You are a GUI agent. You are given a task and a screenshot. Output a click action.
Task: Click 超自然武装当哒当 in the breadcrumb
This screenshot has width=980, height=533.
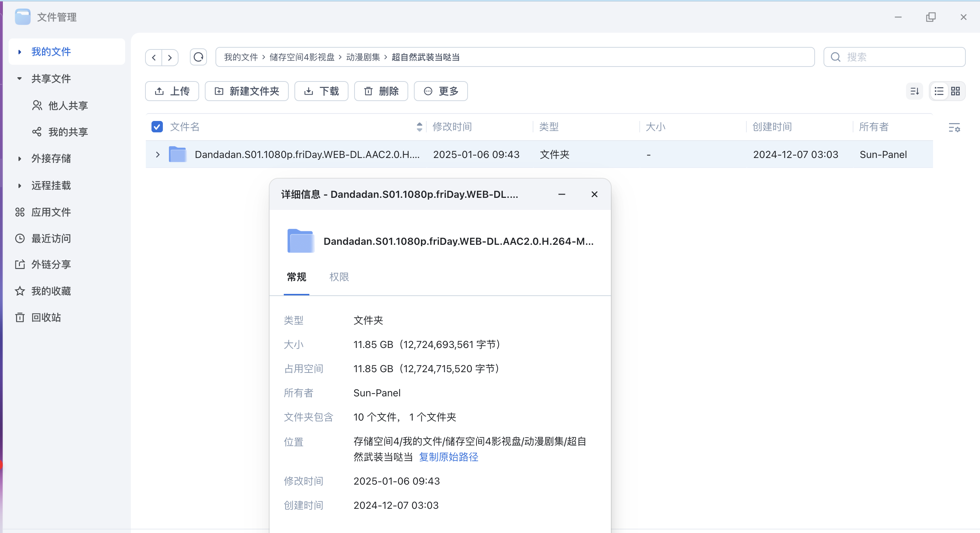pos(426,57)
